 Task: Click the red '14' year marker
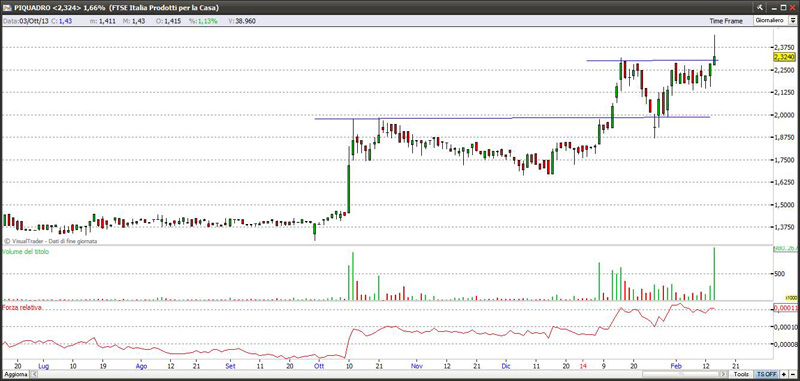(x=583, y=366)
